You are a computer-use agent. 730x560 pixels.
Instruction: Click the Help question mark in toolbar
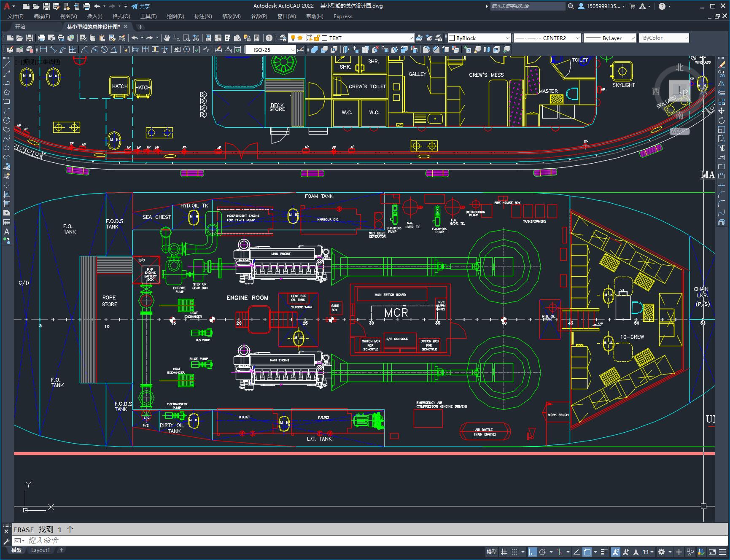click(x=269, y=38)
